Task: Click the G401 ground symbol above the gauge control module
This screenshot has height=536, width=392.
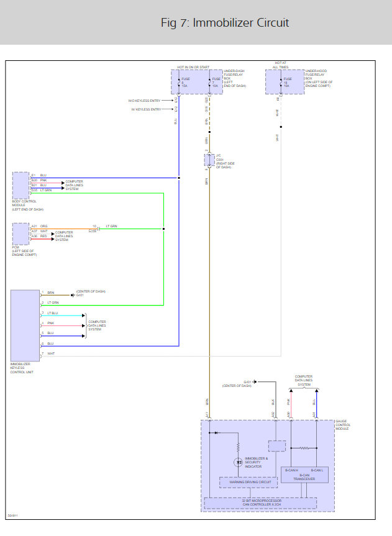Action: 255,382
